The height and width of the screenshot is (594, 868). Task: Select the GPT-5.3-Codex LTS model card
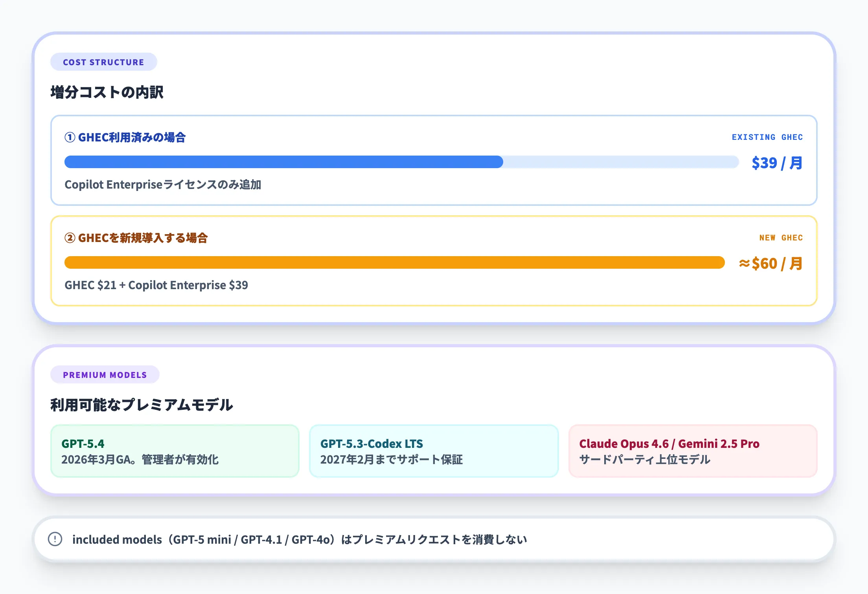[434, 451]
